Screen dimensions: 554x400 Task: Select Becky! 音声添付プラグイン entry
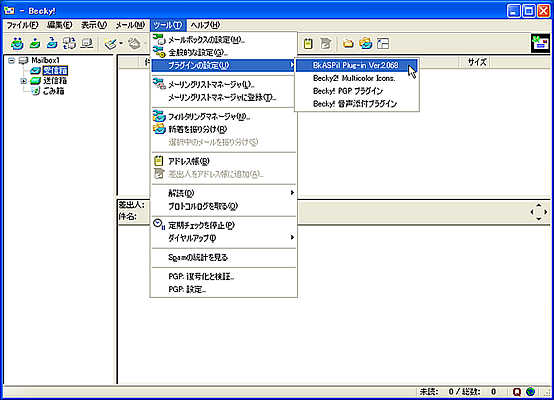click(356, 104)
